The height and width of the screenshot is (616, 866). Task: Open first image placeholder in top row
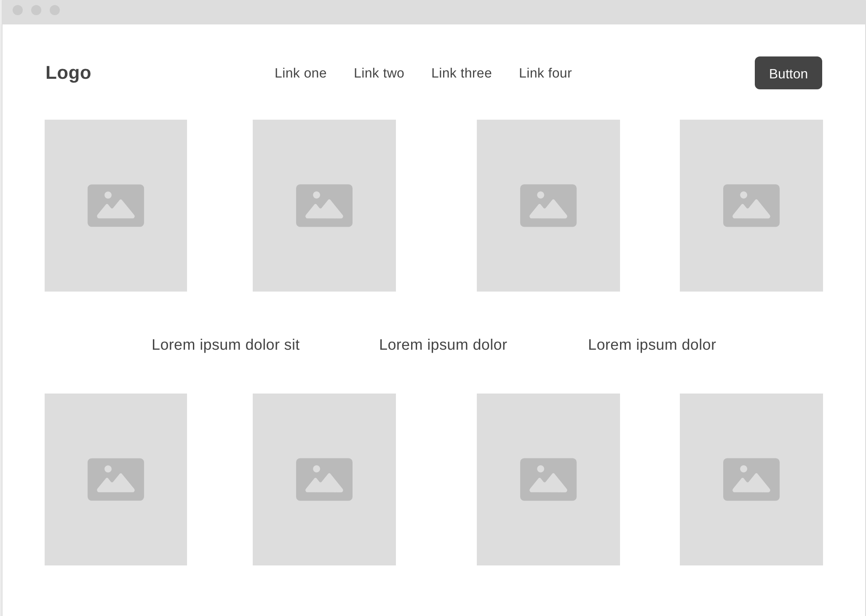[116, 206]
